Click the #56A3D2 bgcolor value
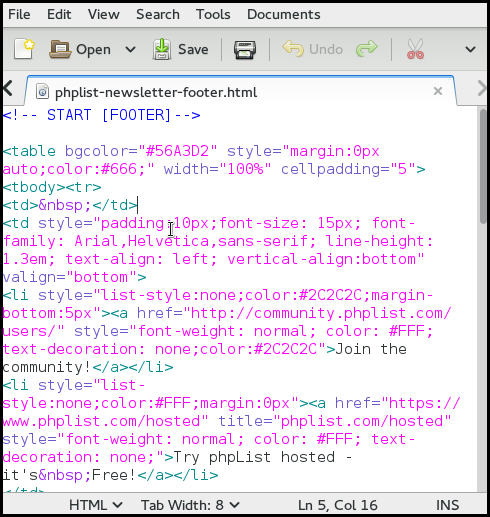Viewport: 490px width, 517px height. (x=178, y=151)
